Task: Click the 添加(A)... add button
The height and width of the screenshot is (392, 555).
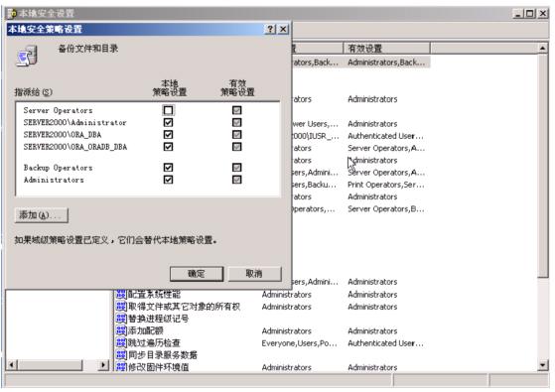Action: tap(42, 215)
